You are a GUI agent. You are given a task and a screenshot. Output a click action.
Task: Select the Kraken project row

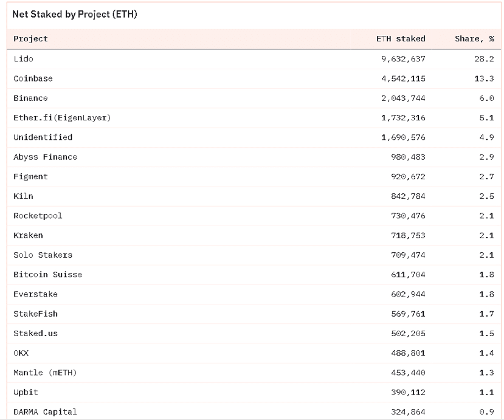[x=254, y=236]
